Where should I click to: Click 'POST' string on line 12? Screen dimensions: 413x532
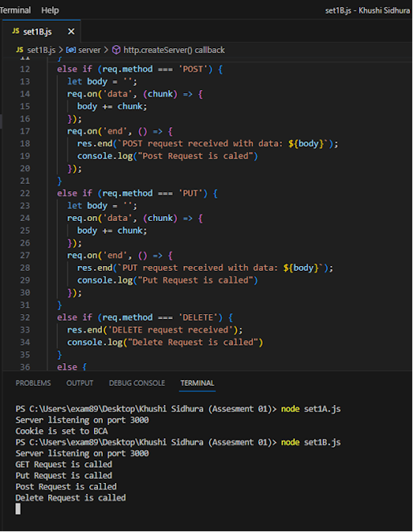pos(193,69)
